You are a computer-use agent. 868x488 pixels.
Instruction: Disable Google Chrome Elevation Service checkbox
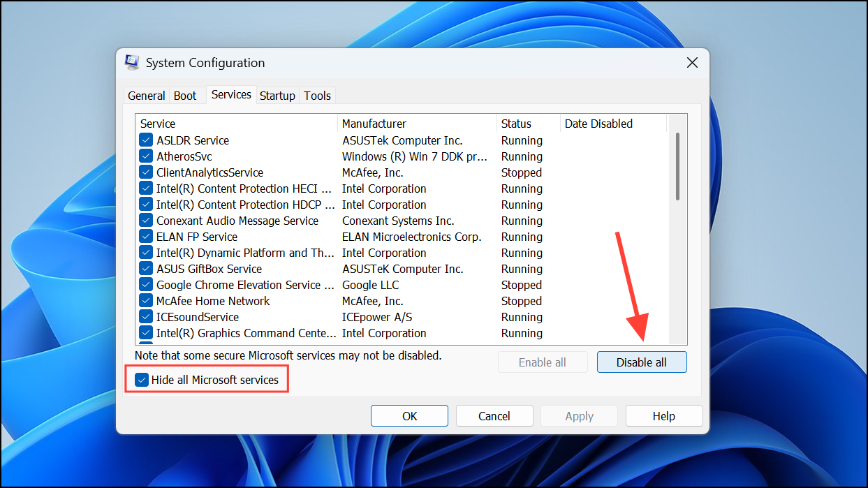coord(146,284)
